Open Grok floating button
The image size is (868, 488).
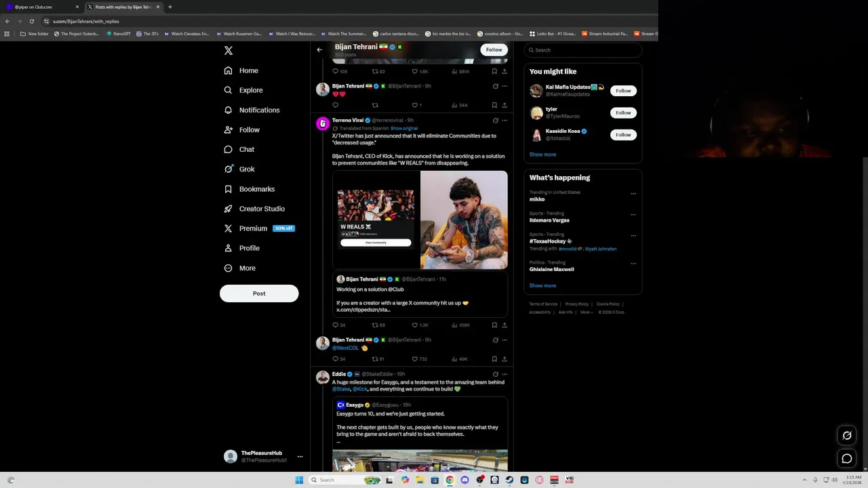click(847, 436)
